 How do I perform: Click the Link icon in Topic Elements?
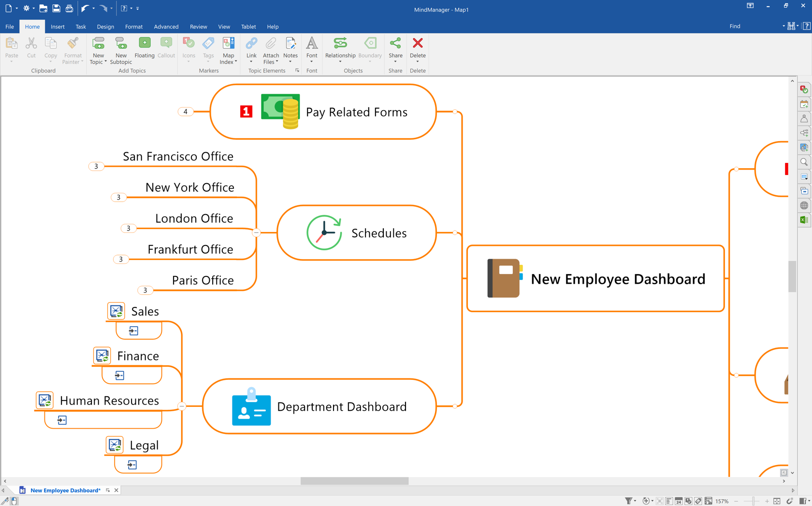click(251, 48)
